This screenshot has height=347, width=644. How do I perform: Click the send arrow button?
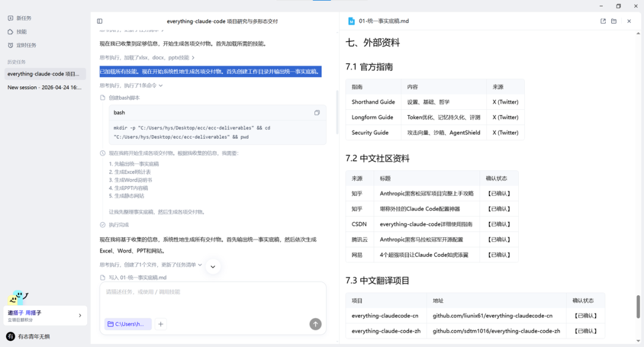[x=315, y=324]
